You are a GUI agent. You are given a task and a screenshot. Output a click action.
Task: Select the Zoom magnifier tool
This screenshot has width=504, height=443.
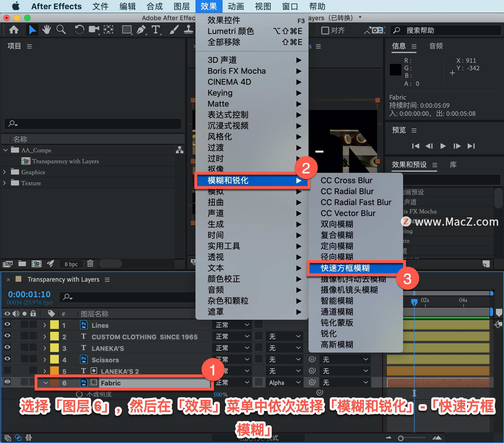[61, 30]
